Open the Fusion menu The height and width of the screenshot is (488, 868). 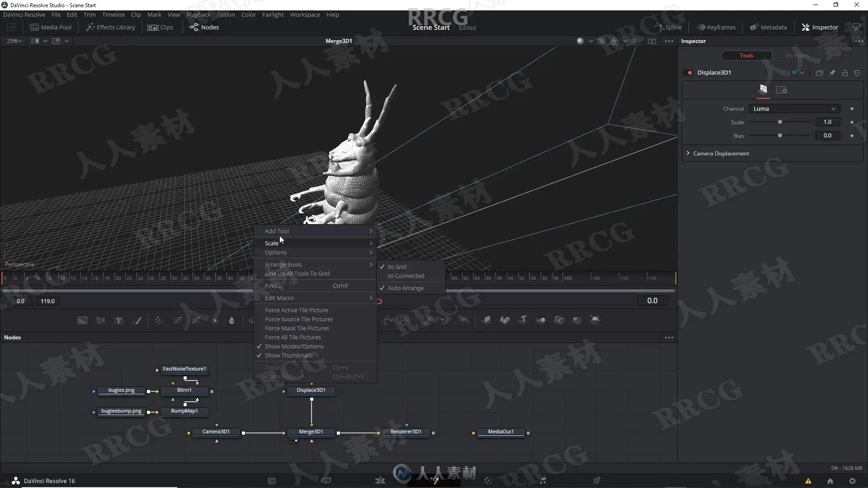pyautogui.click(x=226, y=15)
